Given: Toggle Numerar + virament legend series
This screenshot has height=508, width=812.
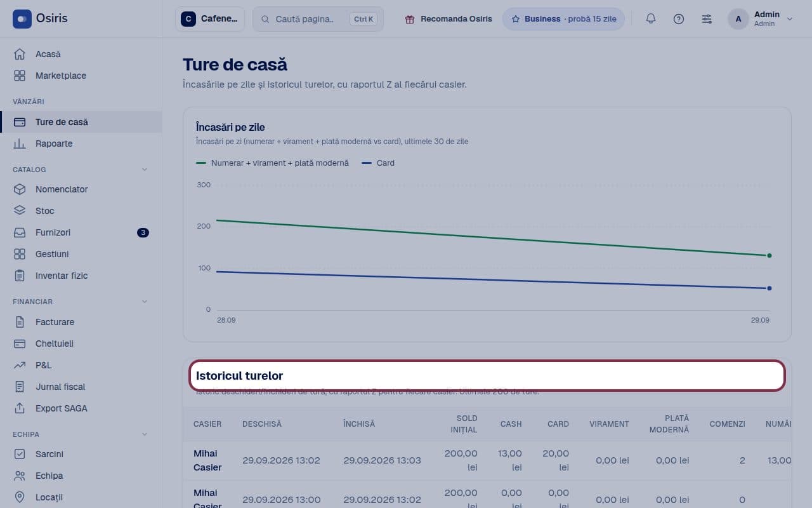Looking at the screenshot, I should [273, 163].
